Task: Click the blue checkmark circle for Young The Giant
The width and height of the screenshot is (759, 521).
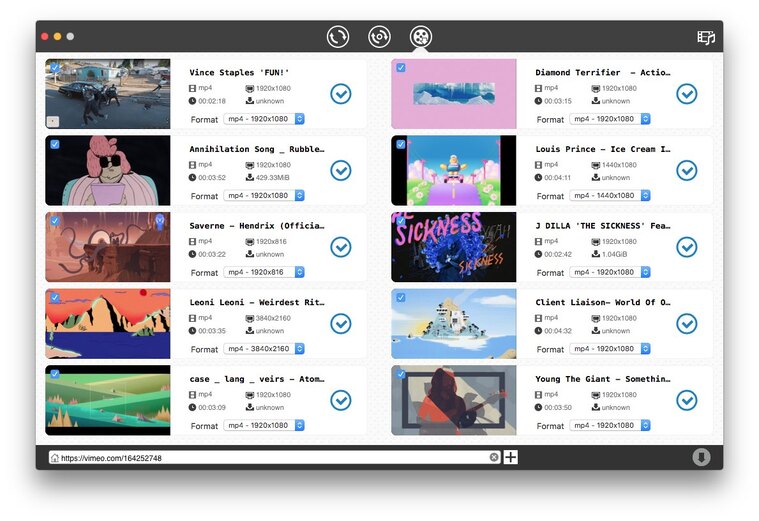Action: 687,400
